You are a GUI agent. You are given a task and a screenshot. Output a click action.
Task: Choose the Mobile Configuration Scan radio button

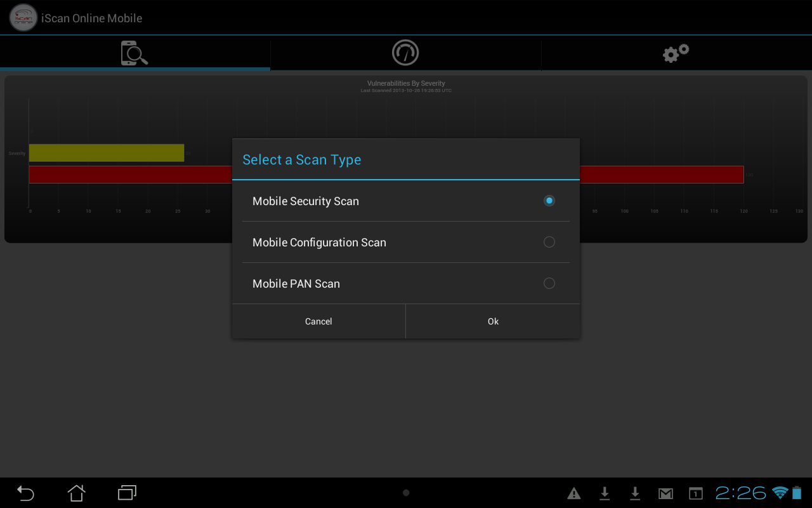pyautogui.click(x=549, y=242)
